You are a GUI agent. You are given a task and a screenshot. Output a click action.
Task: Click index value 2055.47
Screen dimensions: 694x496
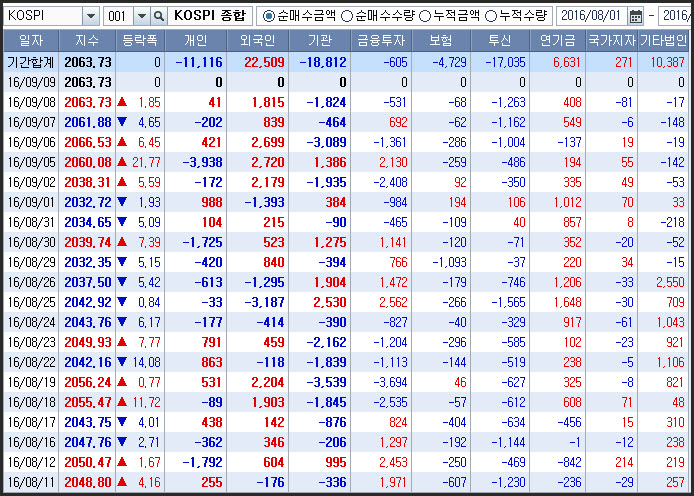click(x=88, y=403)
